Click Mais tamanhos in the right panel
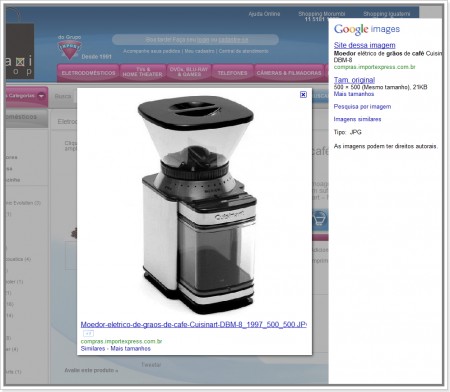The height and width of the screenshot is (392, 450). pyautogui.click(x=354, y=94)
